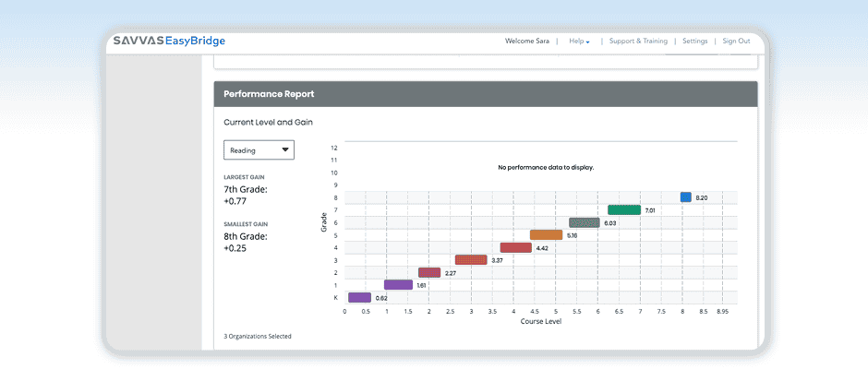Click the orange Grade 5 bar 5.16
Viewport: 868px width, 381px height.
click(x=546, y=235)
